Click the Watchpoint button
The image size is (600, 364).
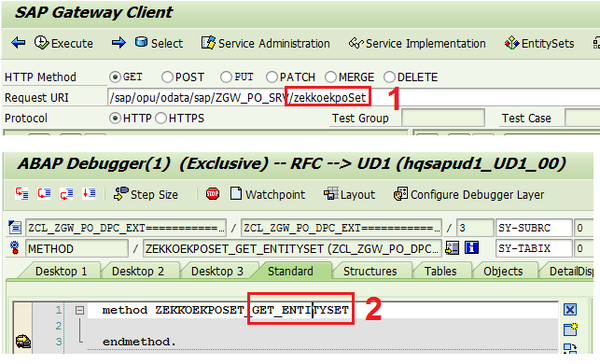[x=268, y=194]
